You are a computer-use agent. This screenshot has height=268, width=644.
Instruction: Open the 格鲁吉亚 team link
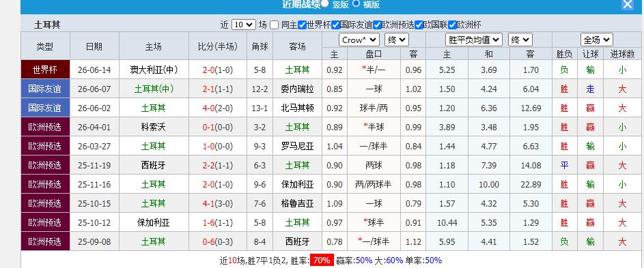pos(297,204)
